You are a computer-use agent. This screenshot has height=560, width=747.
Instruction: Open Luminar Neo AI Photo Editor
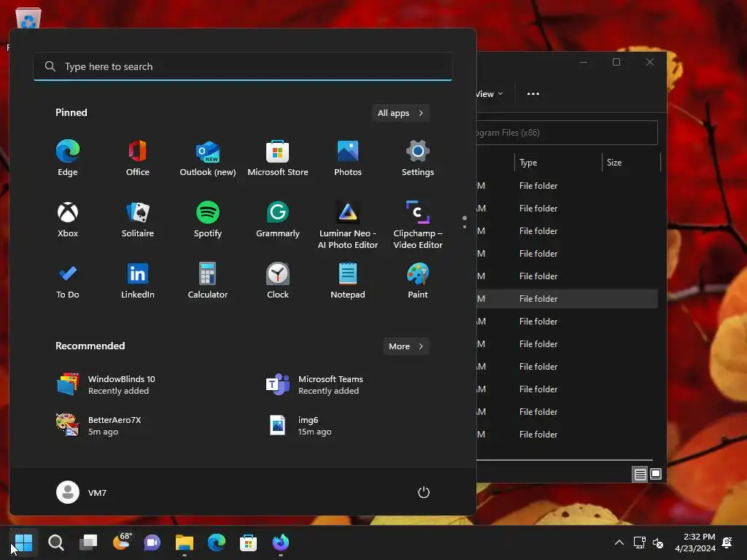(x=348, y=225)
